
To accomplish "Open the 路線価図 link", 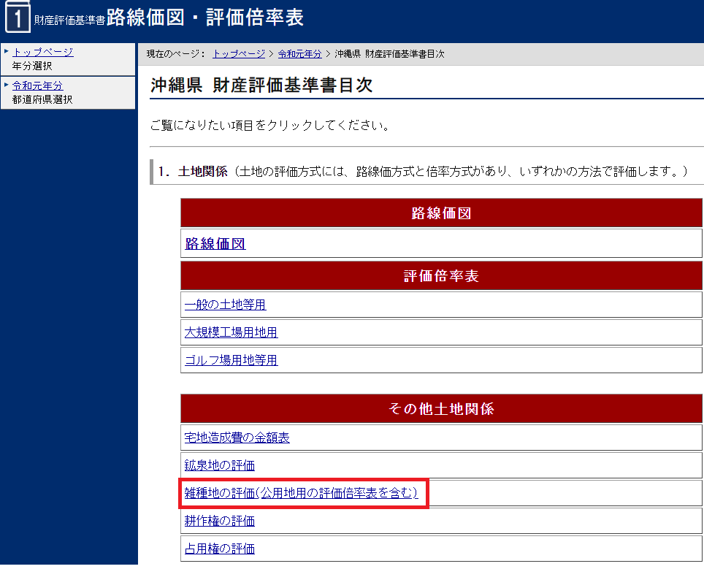I will click(x=215, y=243).
